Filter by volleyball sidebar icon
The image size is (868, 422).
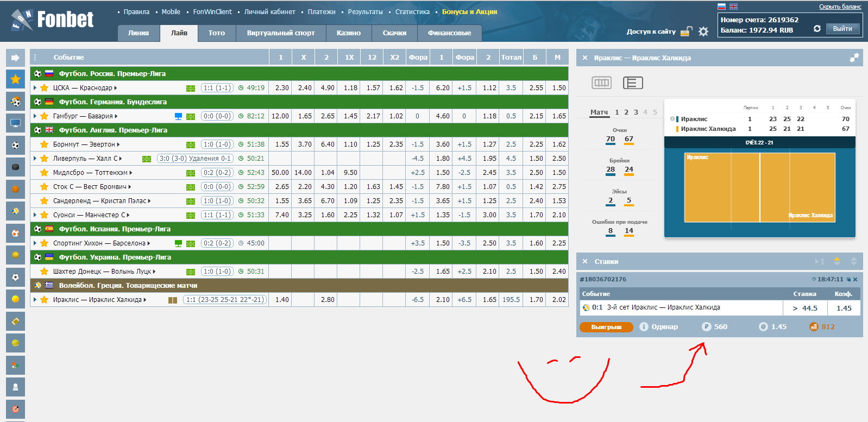(15, 211)
